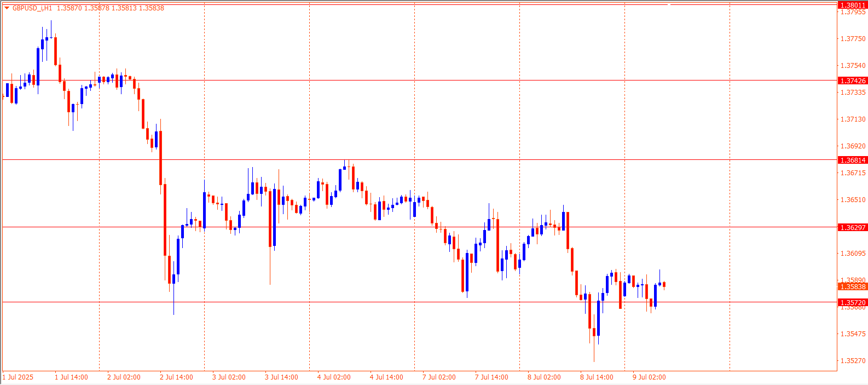Click the 9 Jul 02:00 time label

click(x=649, y=377)
